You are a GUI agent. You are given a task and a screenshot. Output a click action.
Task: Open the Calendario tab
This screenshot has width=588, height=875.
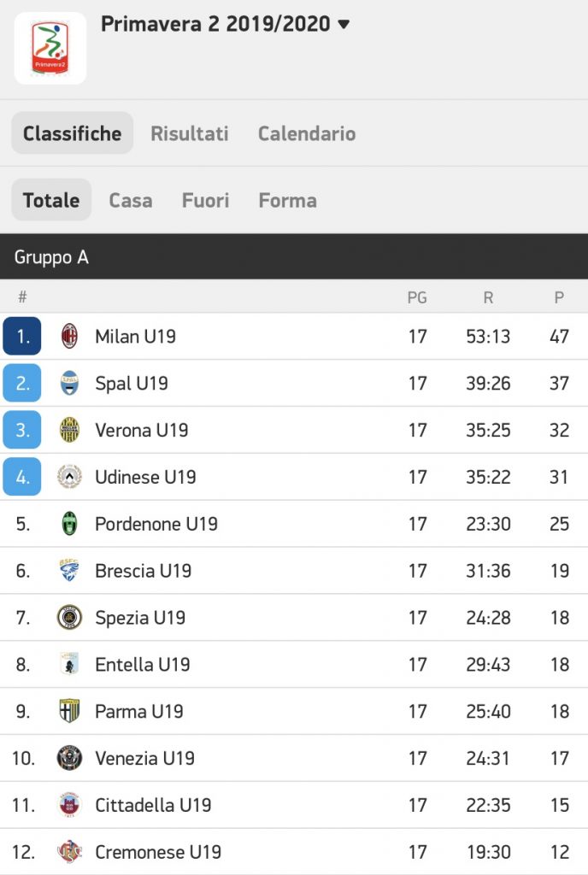[307, 133]
